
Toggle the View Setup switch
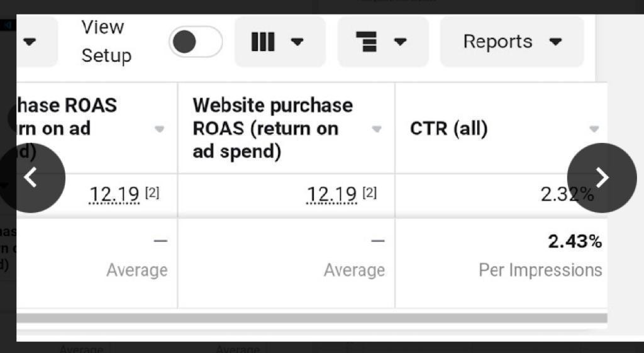click(196, 42)
